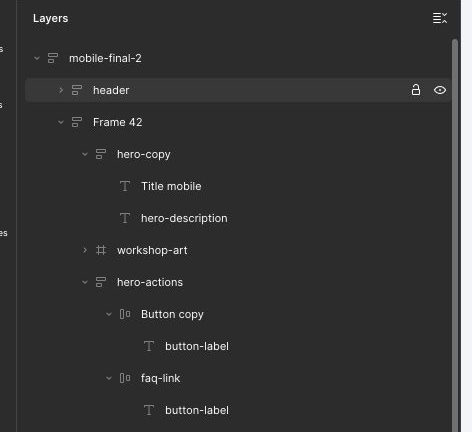Click the Layers panel scrollbar
Image resolution: width=472 pixels, height=432 pixels.
tap(455, 235)
